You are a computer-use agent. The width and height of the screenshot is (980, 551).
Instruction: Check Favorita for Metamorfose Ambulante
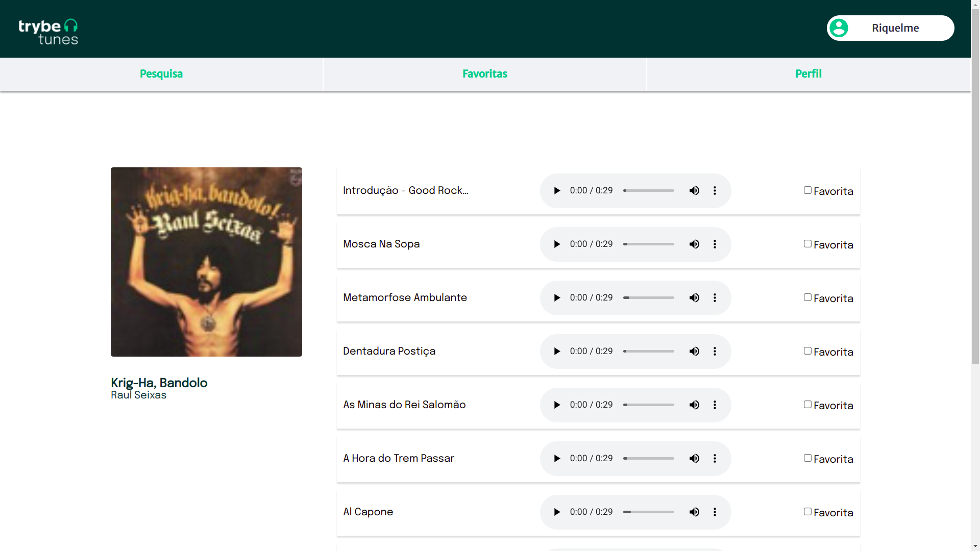[807, 297]
